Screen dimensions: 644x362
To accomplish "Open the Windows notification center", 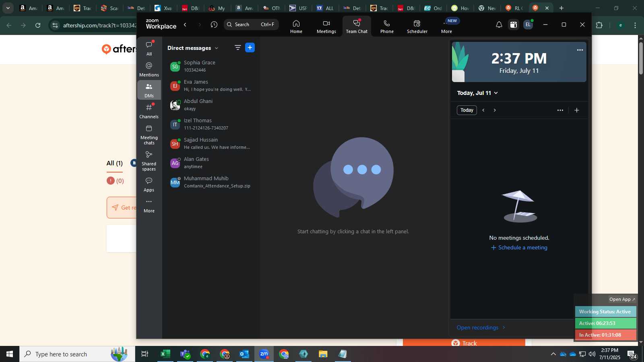I will (x=632, y=354).
